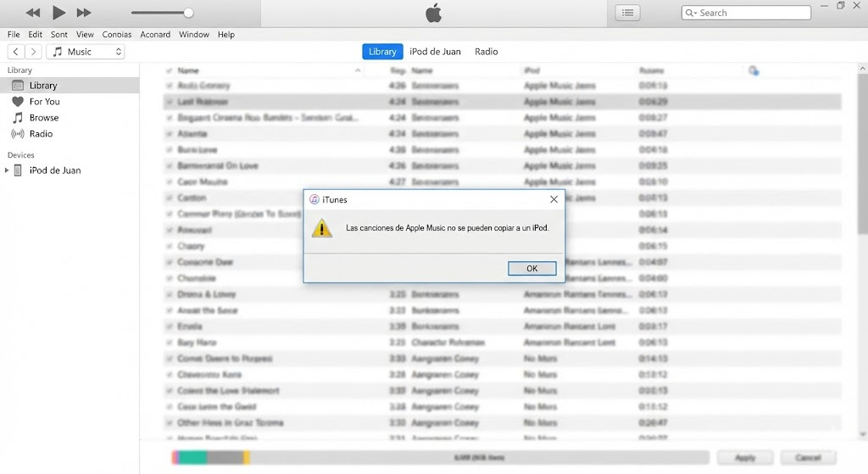Switch to the Radio tab
Image resolution: width=868 pixels, height=474 pixels.
tap(486, 52)
